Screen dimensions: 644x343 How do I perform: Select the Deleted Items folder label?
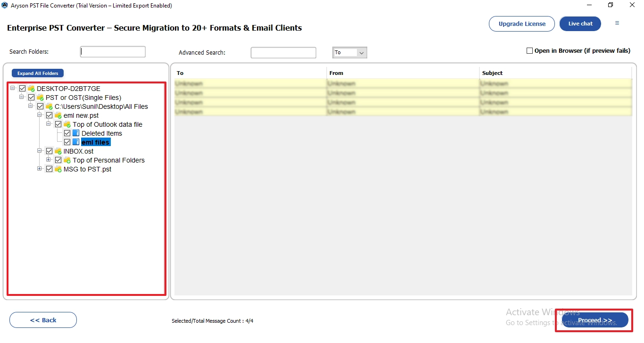[102, 133]
